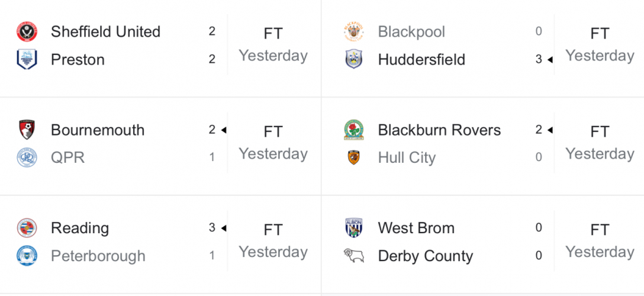Click the Hull City club crest

pyautogui.click(x=353, y=157)
